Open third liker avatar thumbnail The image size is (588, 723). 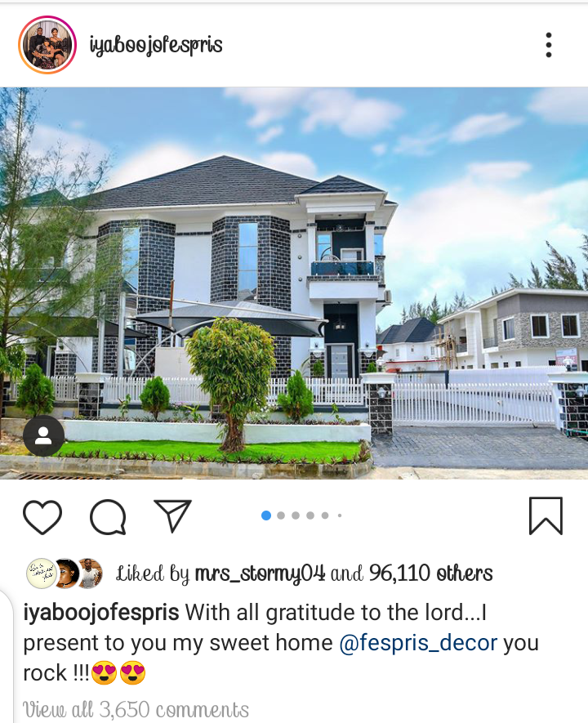coord(89,573)
